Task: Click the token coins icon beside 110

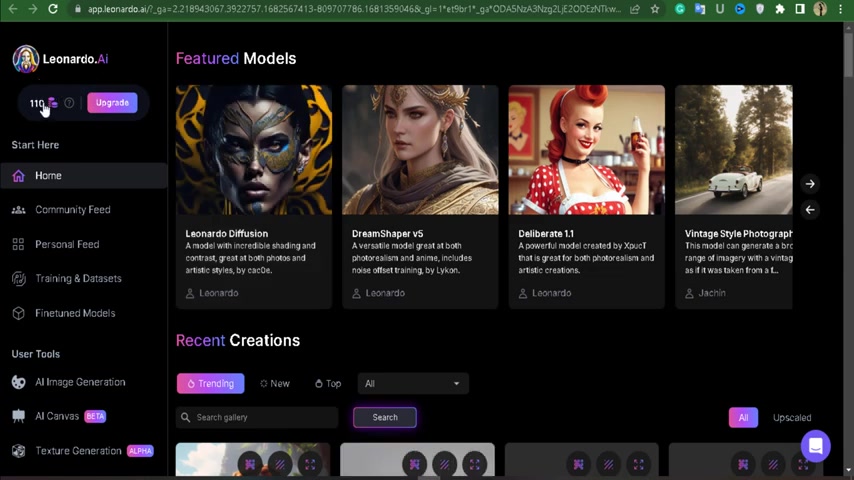Action: [x=52, y=102]
